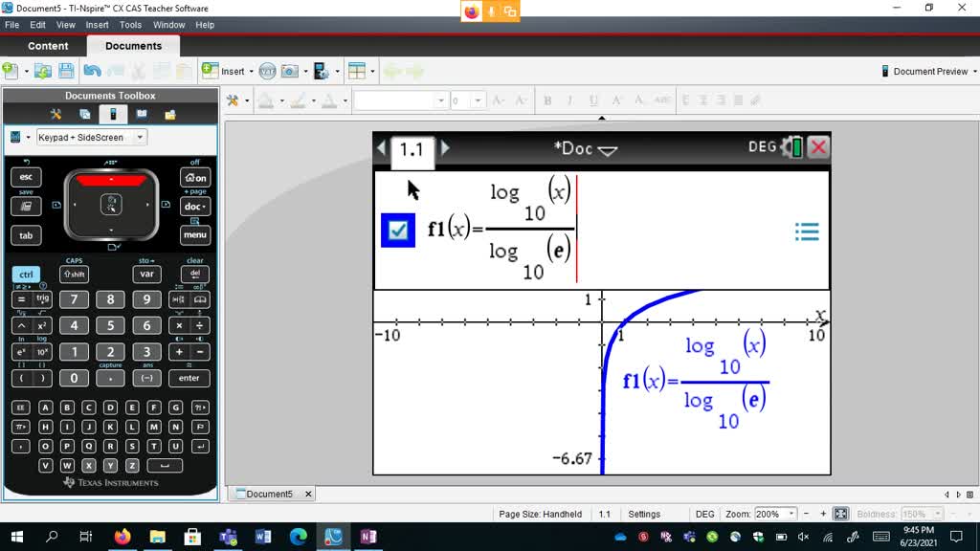The image size is (980, 551).
Task: Click the menu key on the keypad
Action: click(x=195, y=235)
